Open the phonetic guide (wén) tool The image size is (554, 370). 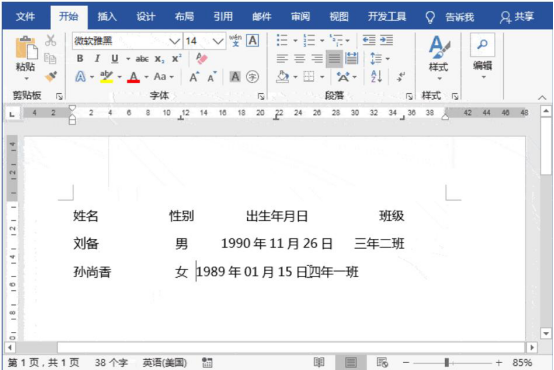[x=235, y=41]
